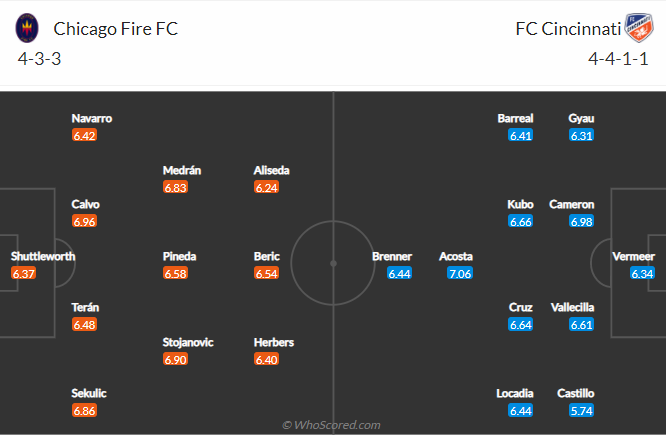This screenshot has height=435, width=666.
Task: Click the 4-4-1-1 formation label
Action: pos(618,59)
